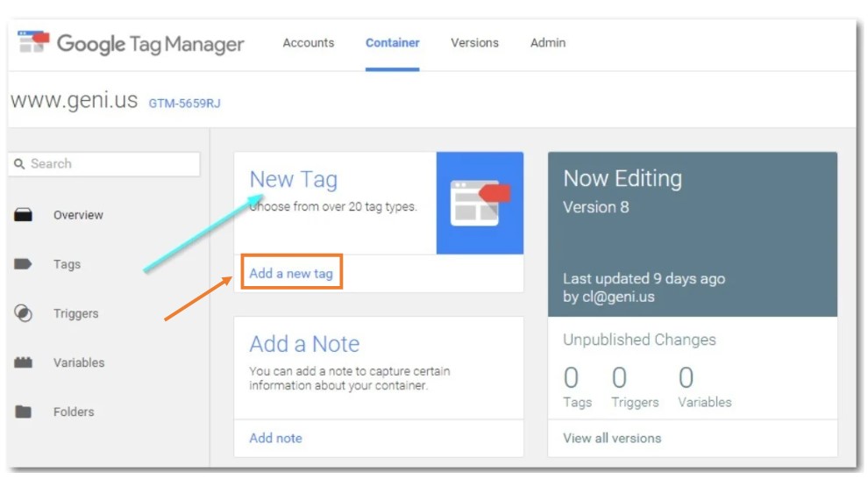
Task: Click 'View all versions' link
Action: click(x=612, y=438)
